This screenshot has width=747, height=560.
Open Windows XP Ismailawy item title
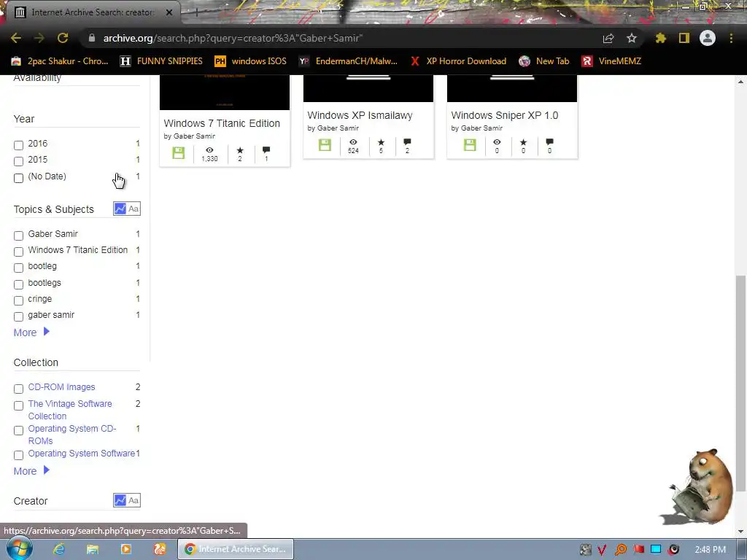(x=360, y=115)
